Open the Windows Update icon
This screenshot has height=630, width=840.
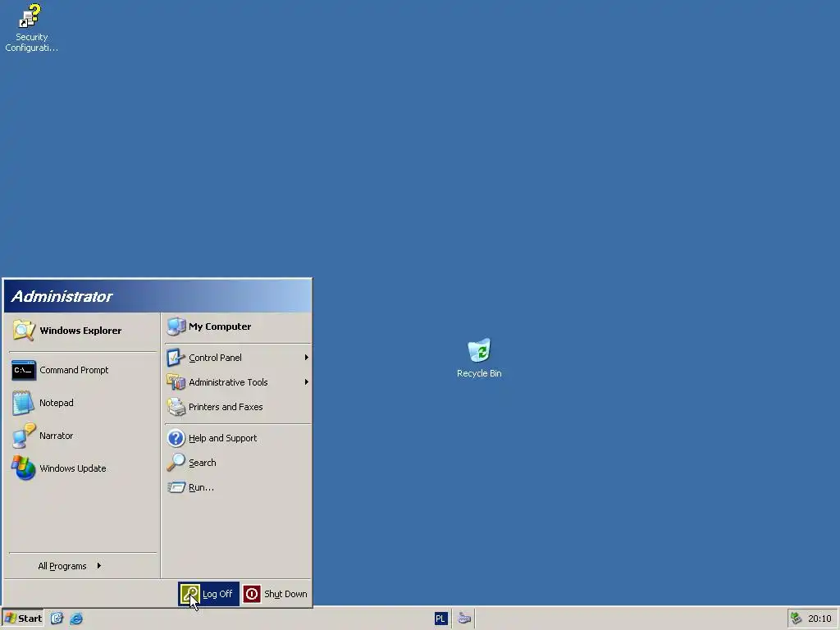pos(24,468)
